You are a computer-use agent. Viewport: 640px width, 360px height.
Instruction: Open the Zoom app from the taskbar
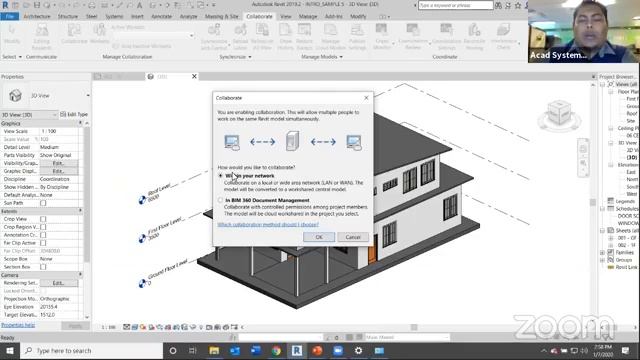338,350
